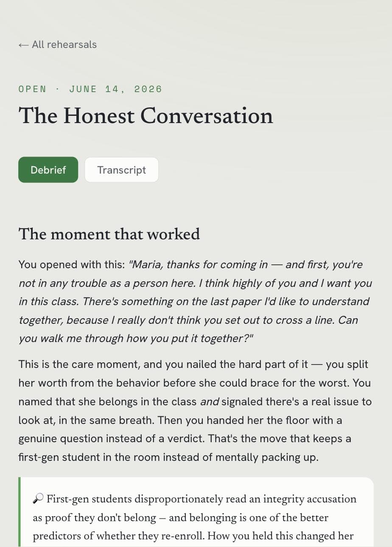Click The Honest Conversation title
This screenshot has height=547, width=392.
tap(146, 116)
